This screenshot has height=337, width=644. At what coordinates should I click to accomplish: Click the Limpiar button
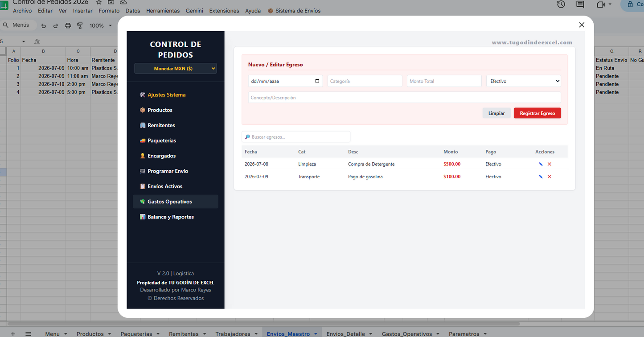tap(496, 113)
